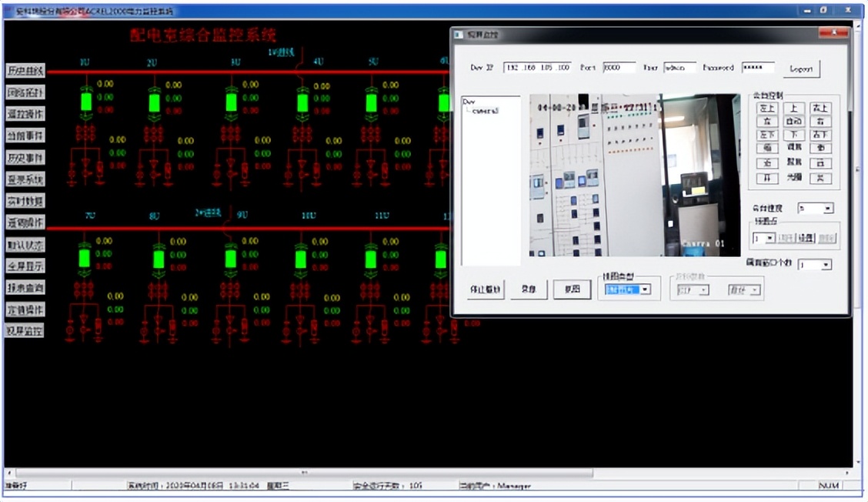This screenshot has width=868, height=502.
Task: Tilt camera down with 下 button
Action: [x=794, y=135]
